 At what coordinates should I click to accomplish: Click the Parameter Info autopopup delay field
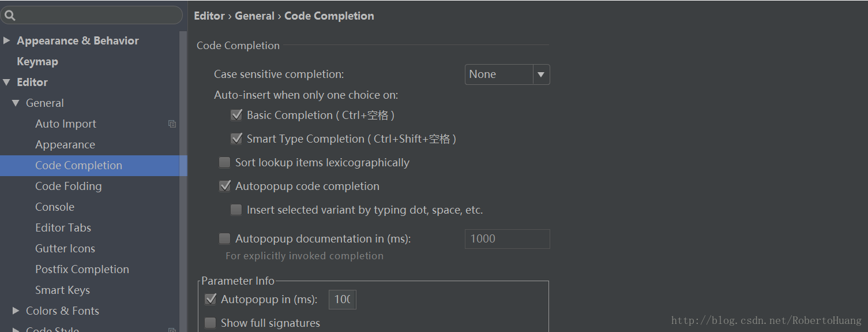(342, 300)
